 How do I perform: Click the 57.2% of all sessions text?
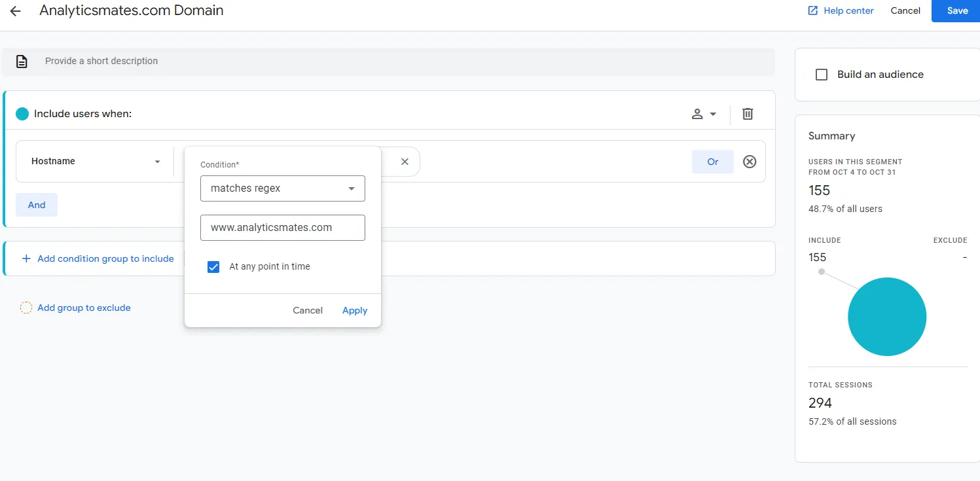[x=852, y=421]
